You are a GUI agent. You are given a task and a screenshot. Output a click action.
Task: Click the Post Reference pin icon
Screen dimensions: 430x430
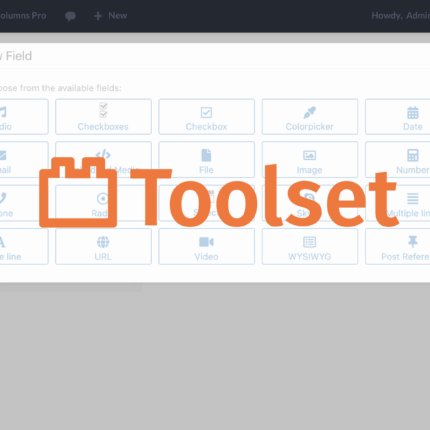tap(413, 242)
